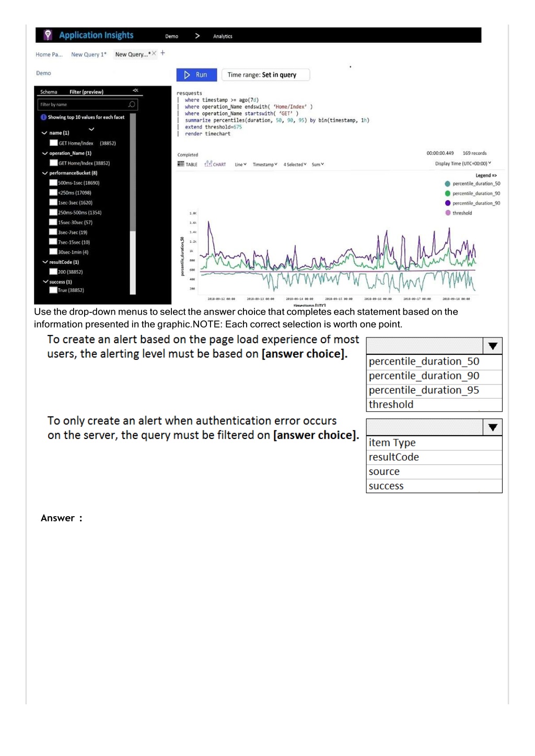Collapse the operation_Name (1) facet group
The height and width of the screenshot is (756, 535).
[44, 153]
